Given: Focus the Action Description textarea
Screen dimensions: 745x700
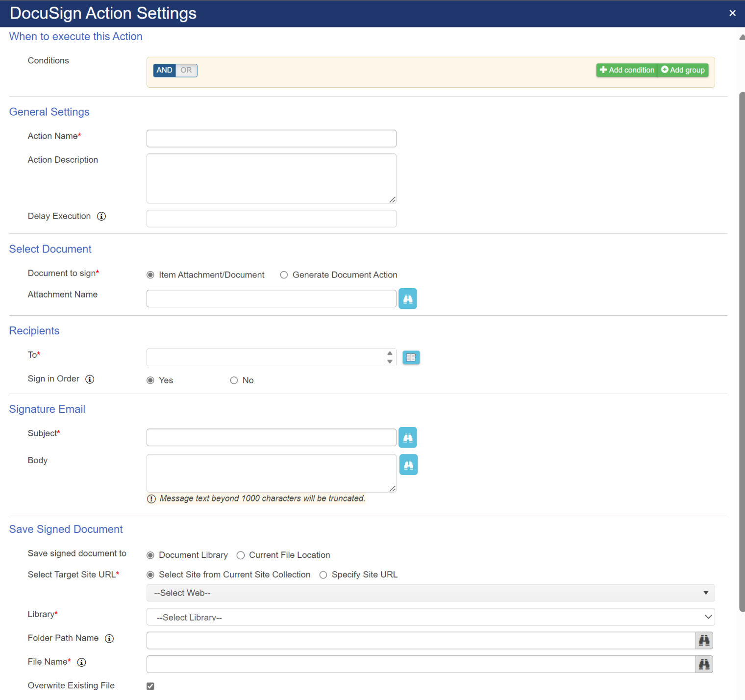Looking at the screenshot, I should pyautogui.click(x=271, y=178).
